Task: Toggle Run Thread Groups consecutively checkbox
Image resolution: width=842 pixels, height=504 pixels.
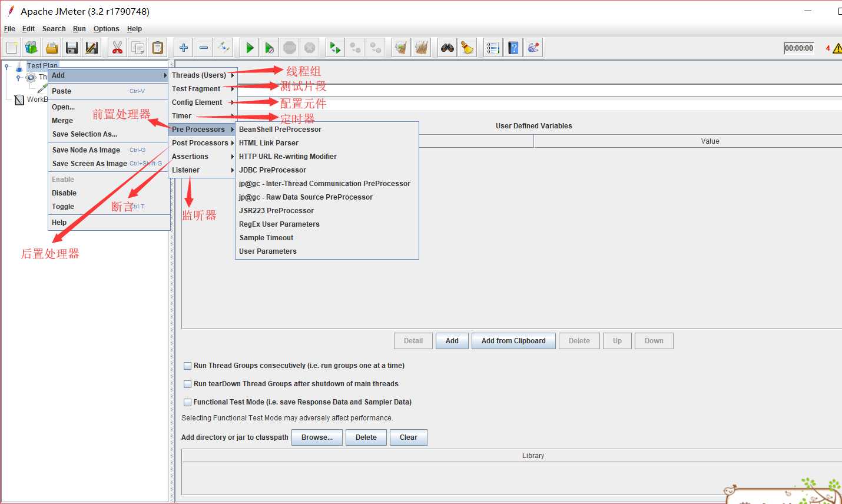Action: [188, 366]
